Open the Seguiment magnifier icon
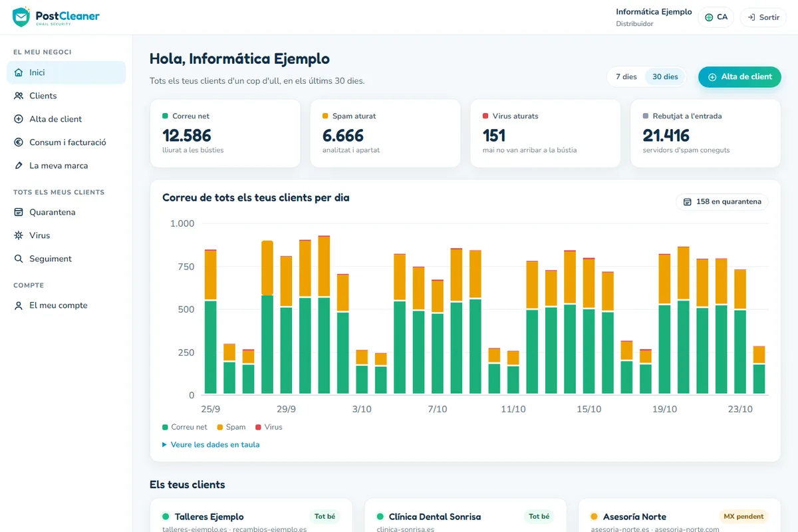This screenshot has width=798, height=532. coord(19,259)
